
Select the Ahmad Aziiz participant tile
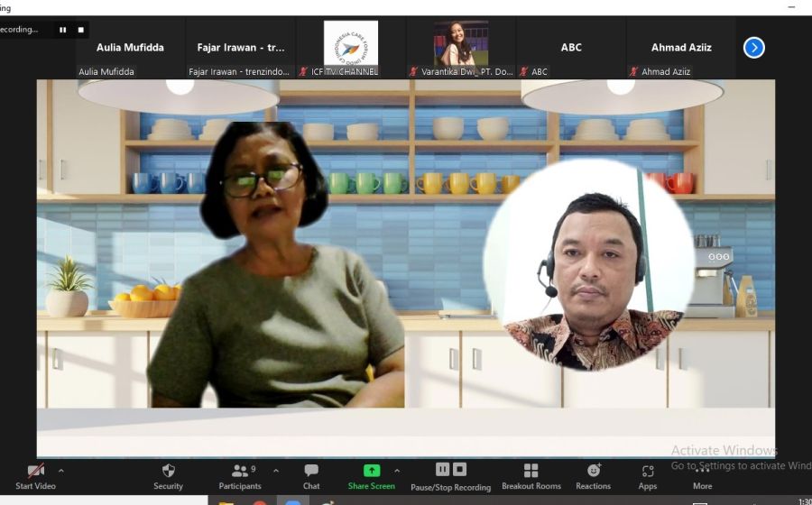[x=681, y=48]
